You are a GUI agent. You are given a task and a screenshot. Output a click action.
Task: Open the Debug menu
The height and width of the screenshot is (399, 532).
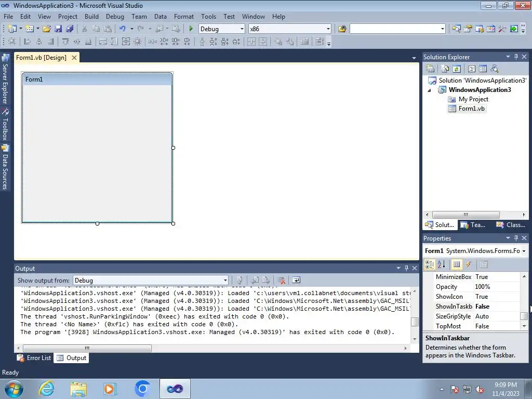(x=115, y=17)
